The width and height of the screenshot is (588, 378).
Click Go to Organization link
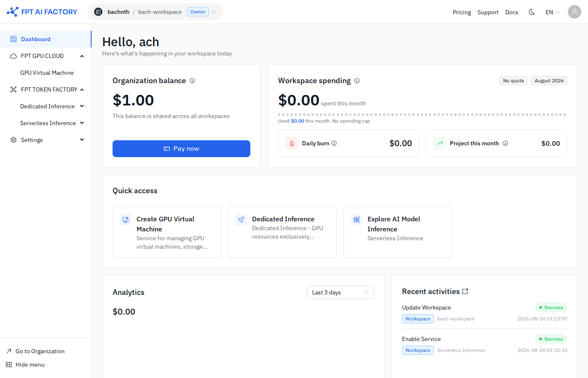(x=40, y=351)
